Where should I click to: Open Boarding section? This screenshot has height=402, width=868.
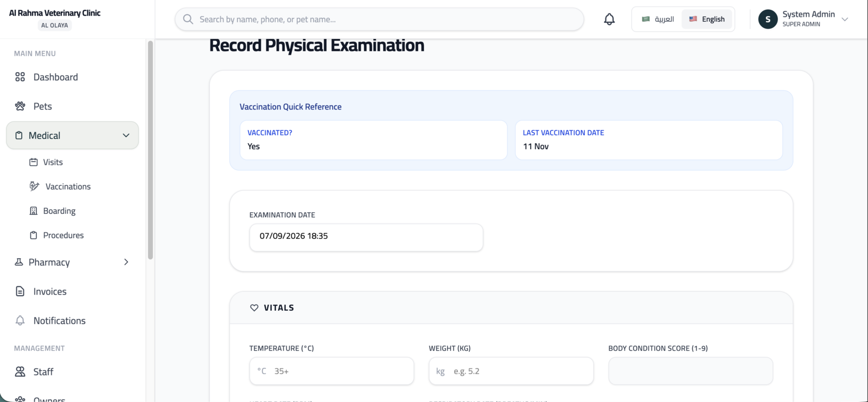(x=60, y=211)
